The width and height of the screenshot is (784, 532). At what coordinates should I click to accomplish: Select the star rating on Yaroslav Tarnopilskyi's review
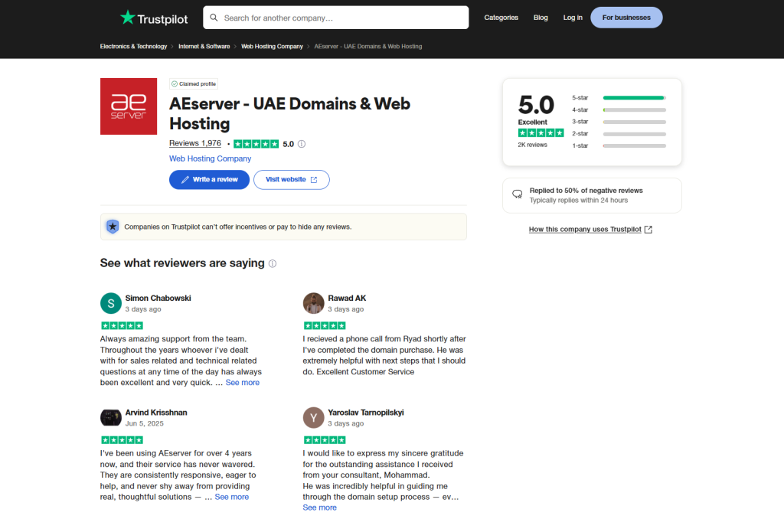click(325, 440)
